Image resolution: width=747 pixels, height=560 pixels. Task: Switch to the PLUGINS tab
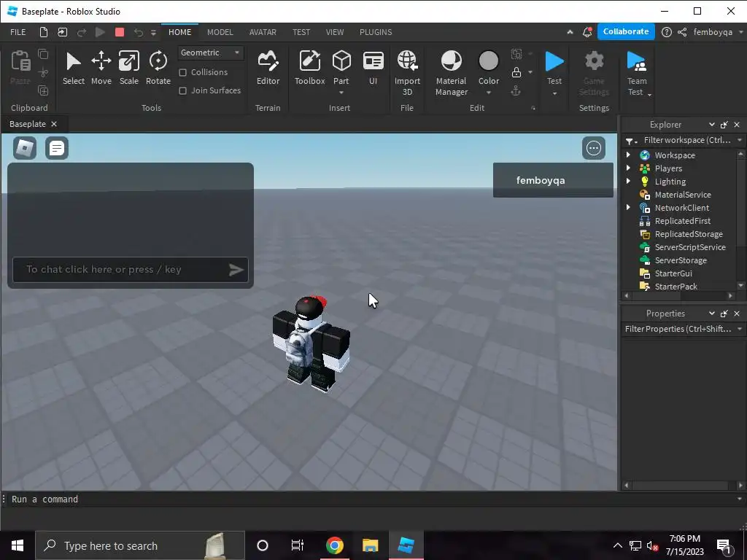376,32
